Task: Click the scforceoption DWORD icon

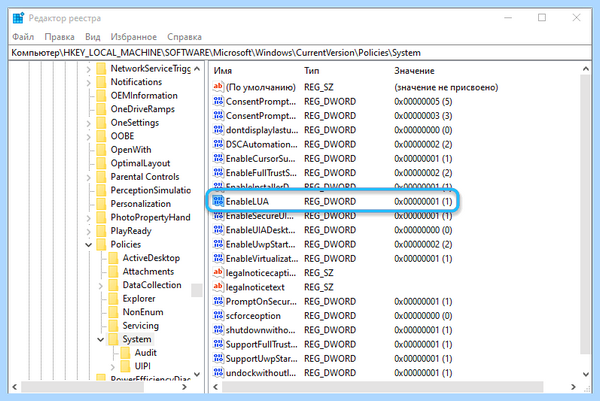Action: coord(218,316)
